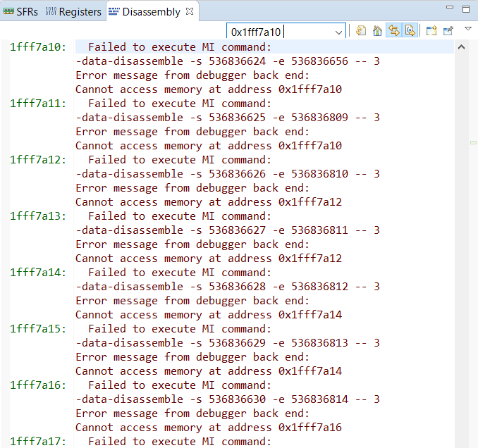Click the Refresh View icon
The height and width of the screenshot is (448, 478).
point(361,31)
